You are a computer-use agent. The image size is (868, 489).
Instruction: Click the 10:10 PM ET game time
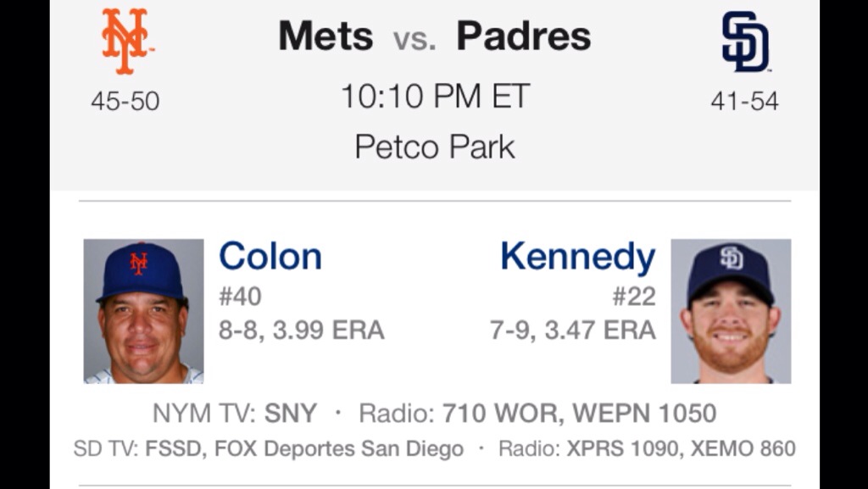[435, 97]
